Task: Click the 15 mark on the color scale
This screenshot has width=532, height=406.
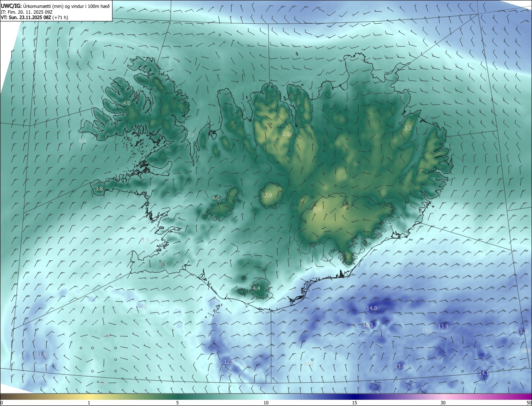Action: pos(355,403)
